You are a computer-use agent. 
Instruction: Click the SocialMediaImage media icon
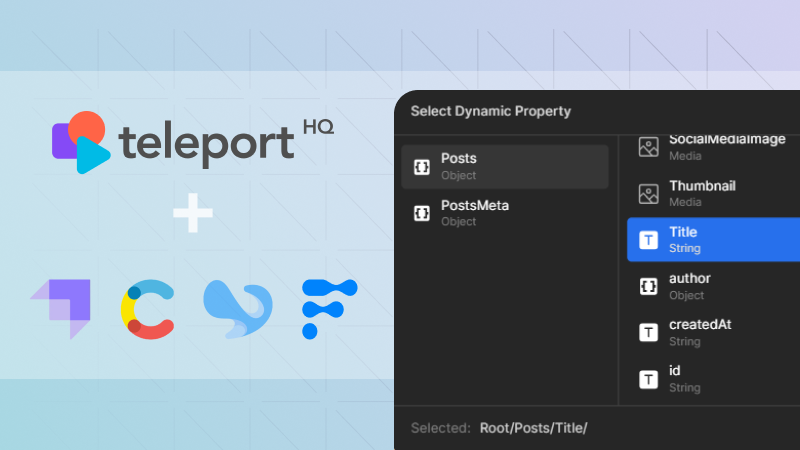648,147
